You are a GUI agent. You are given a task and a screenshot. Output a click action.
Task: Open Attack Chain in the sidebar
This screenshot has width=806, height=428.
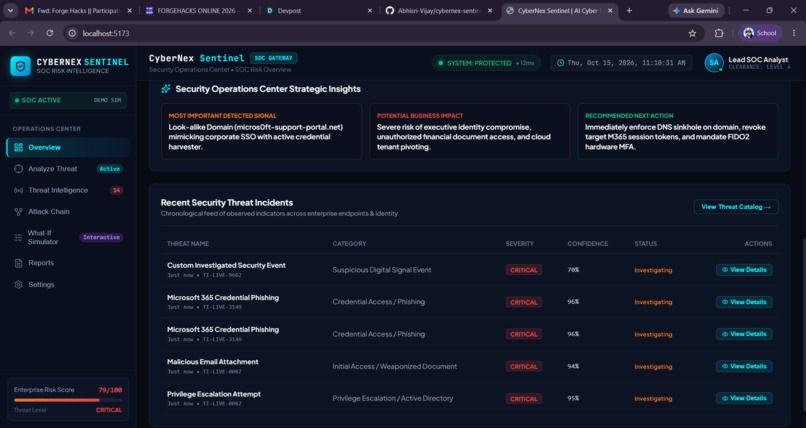click(68, 212)
